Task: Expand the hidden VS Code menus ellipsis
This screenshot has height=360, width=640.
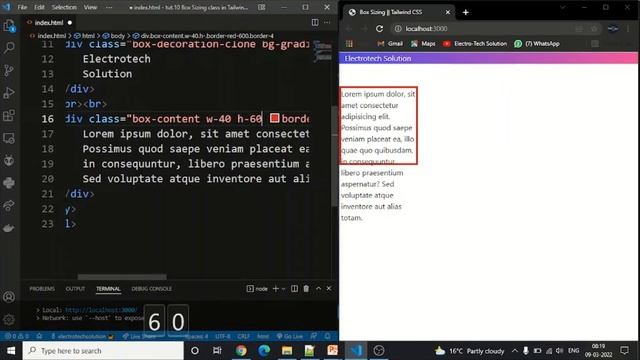Action: click(109, 7)
